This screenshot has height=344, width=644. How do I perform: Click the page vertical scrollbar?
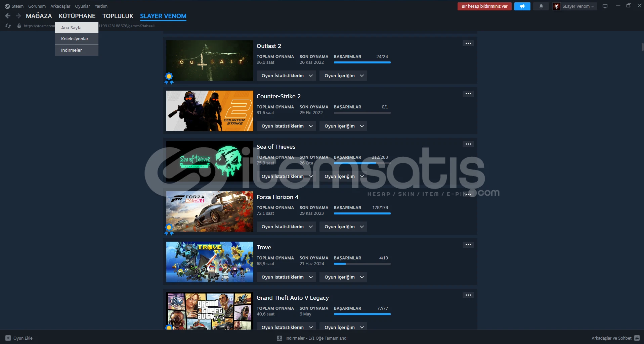[x=642, y=47]
